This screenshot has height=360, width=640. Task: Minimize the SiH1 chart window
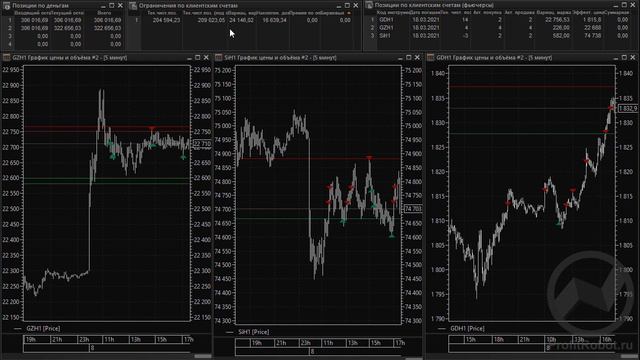tap(400, 58)
